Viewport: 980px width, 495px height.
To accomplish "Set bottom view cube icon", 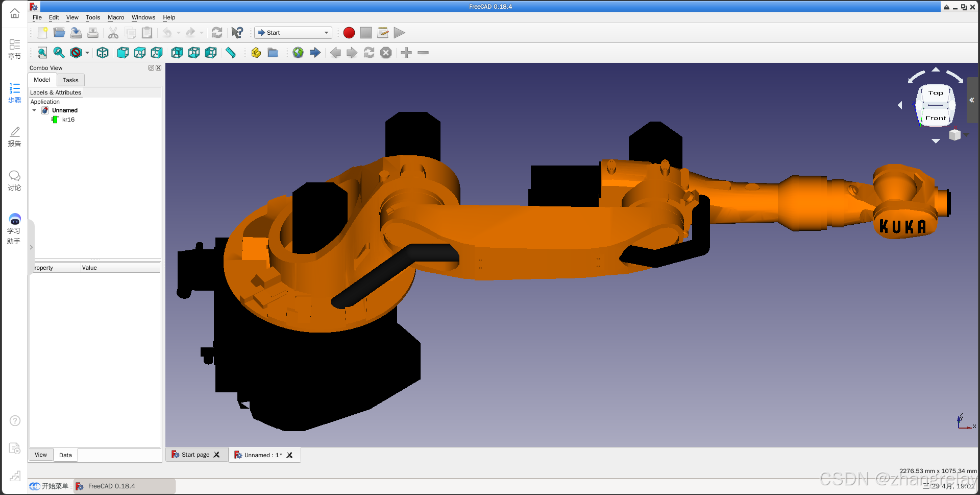I will coord(194,53).
